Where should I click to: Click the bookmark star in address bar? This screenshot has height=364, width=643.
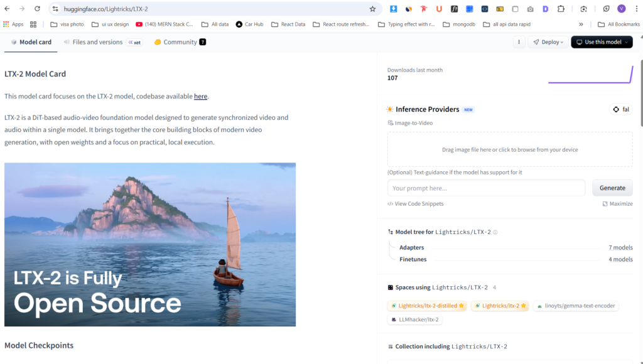(372, 9)
